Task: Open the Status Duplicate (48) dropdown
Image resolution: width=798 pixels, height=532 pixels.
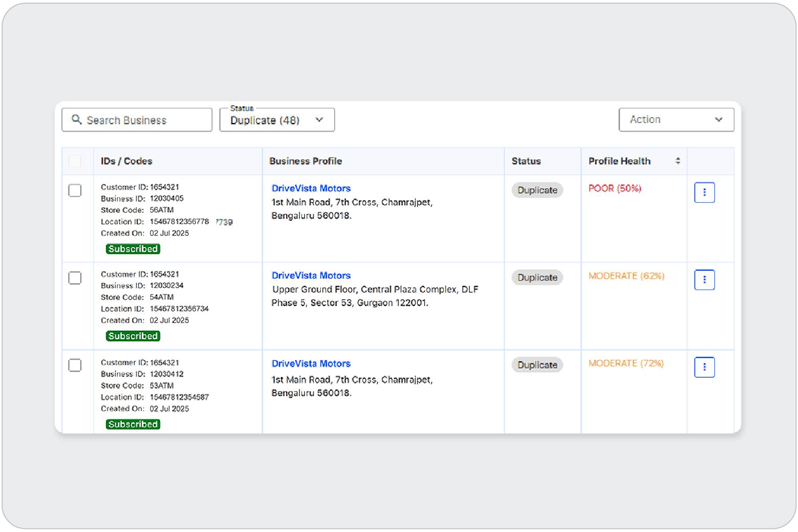Action: click(277, 120)
